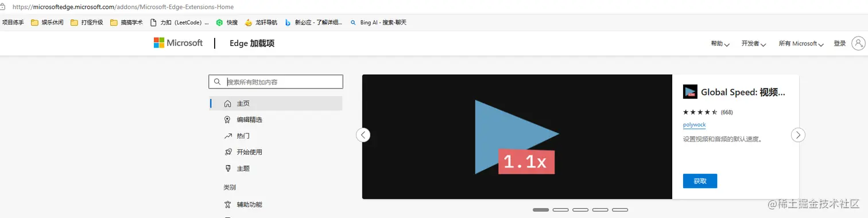Select the fourth carousel indicator
Screen dimensions: 868x218
coord(600,210)
